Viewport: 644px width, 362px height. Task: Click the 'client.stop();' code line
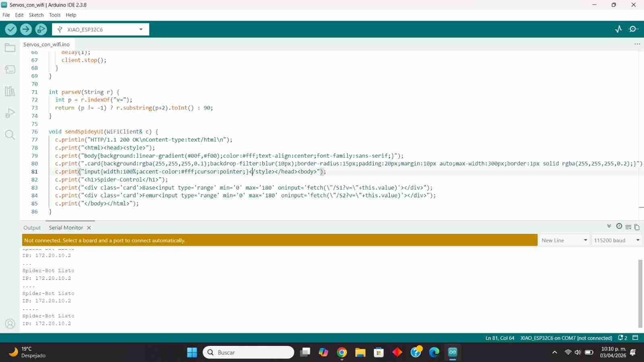click(x=84, y=60)
